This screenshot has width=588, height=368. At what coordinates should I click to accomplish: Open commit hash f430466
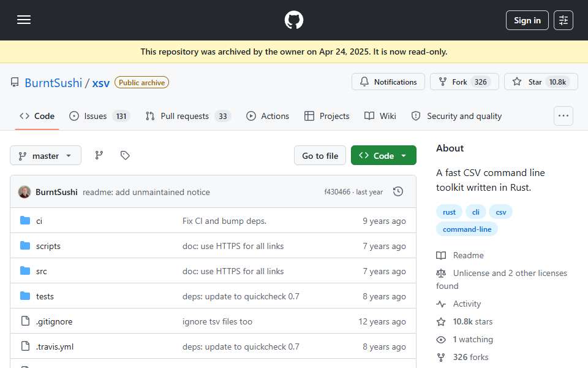(337, 192)
